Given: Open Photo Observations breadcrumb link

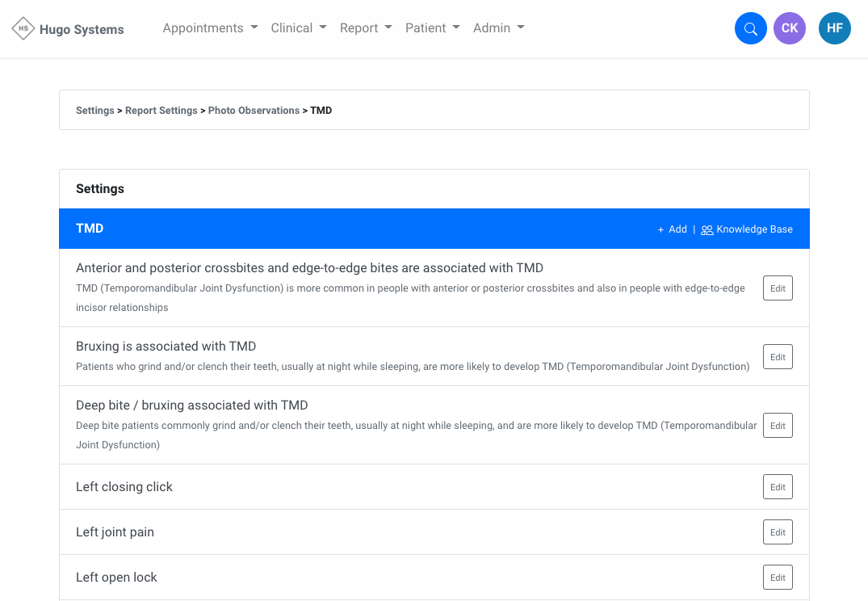Looking at the screenshot, I should tap(254, 111).
